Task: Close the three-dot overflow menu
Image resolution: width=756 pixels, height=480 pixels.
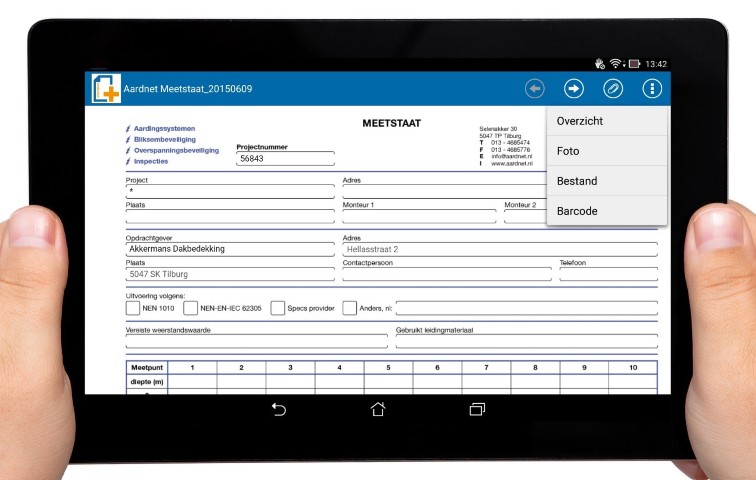Action: [x=652, y=89]
